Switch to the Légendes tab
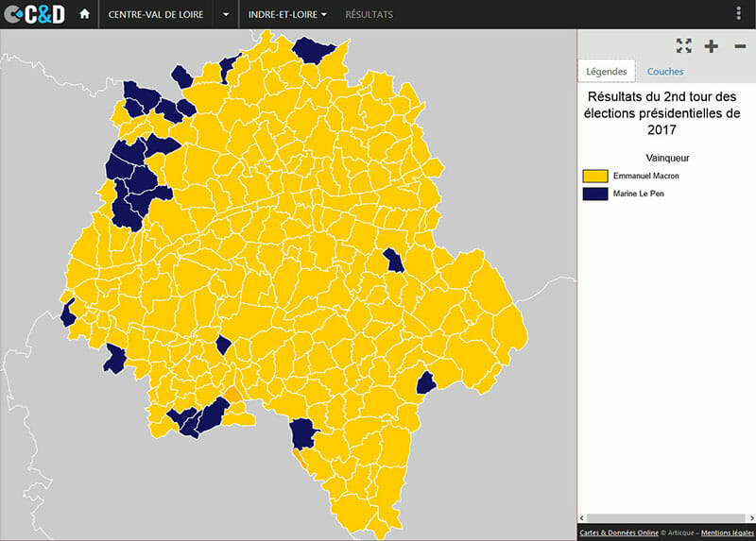756x541 pixels. [607, 72]
